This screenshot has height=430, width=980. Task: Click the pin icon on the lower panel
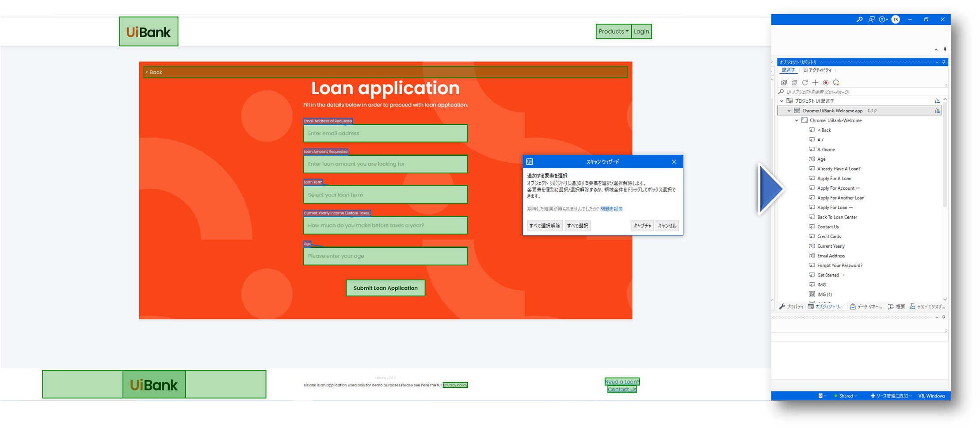click(x=944, y=317)
